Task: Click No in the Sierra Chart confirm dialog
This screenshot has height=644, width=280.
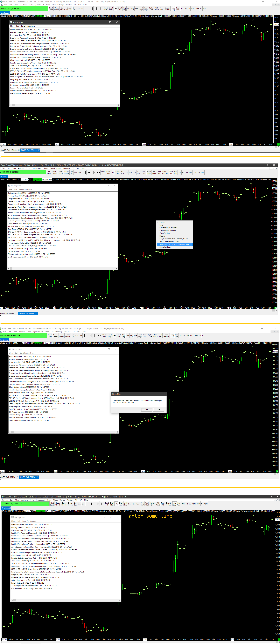Action: pos(159,409)
